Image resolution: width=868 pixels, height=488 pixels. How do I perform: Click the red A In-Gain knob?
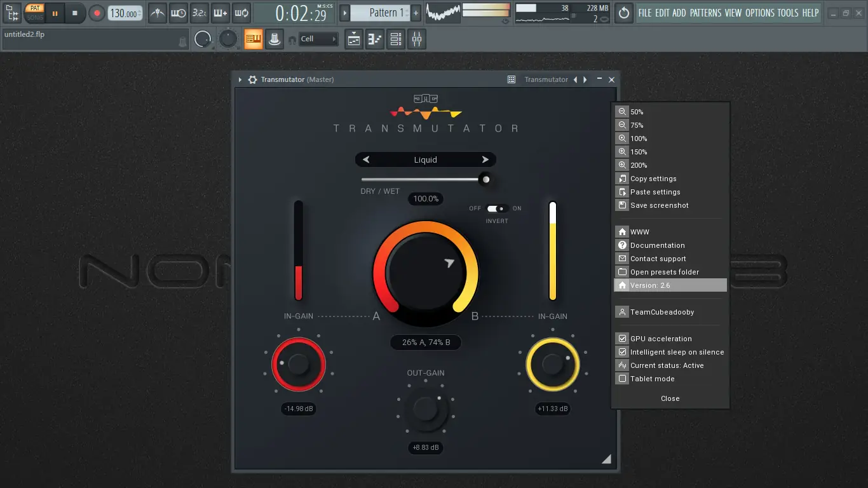click(298, 365)
